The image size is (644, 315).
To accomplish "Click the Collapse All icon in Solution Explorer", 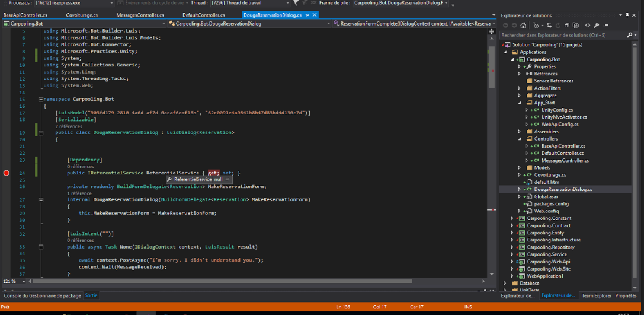I will click(567, 25).
